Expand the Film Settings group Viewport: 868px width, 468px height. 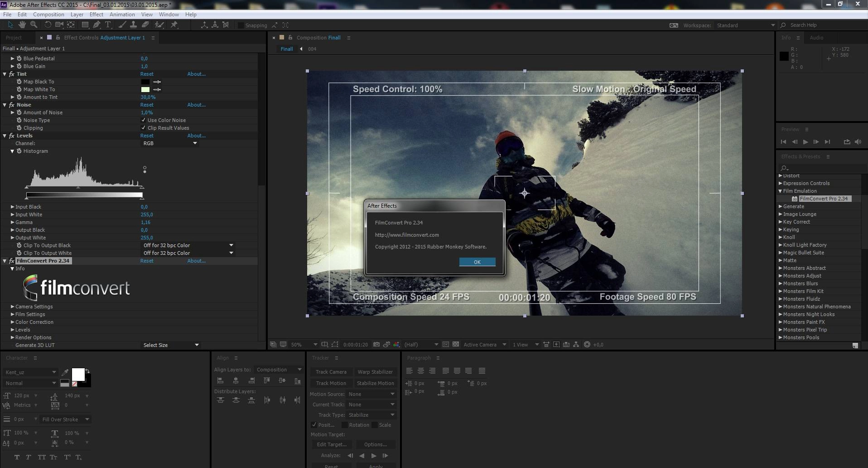12,314
